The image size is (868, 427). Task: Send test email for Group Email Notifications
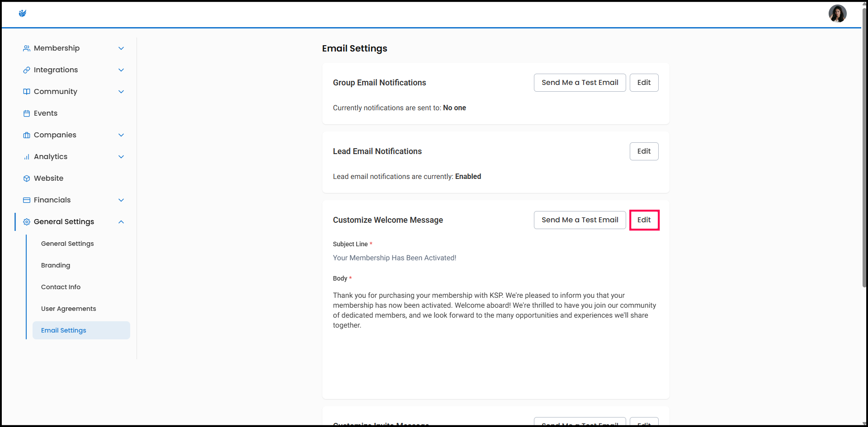tap(580, 83)
